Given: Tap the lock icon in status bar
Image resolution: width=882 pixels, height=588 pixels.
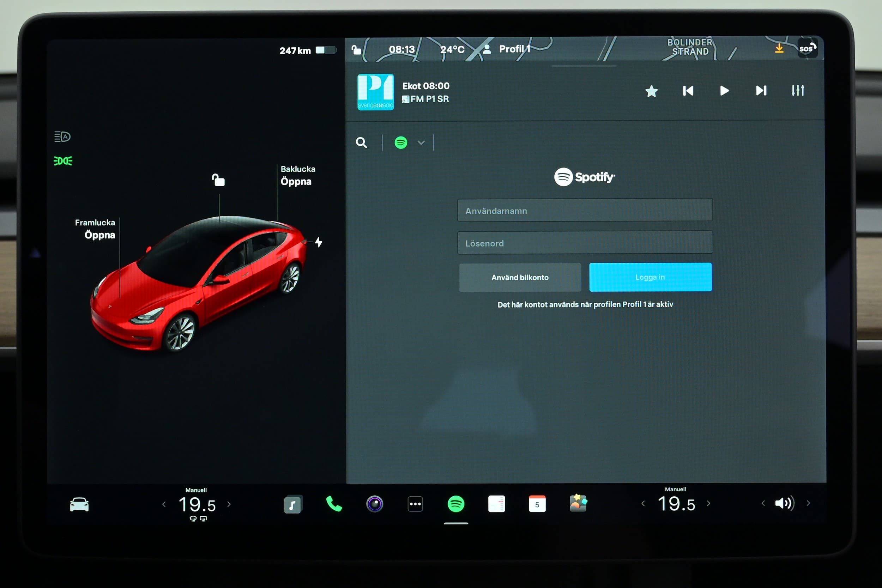Looking at the screenshot, I should pos(356,49).
